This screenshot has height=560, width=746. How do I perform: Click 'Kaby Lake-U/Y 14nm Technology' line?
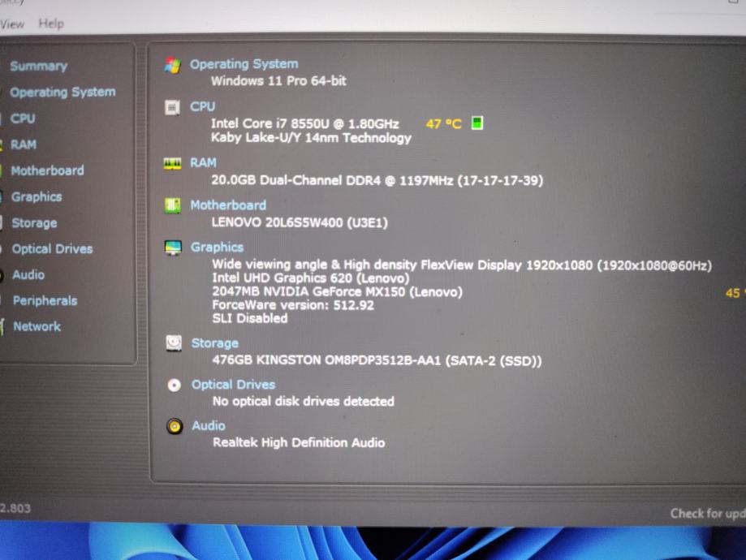(x=312, y=138)
